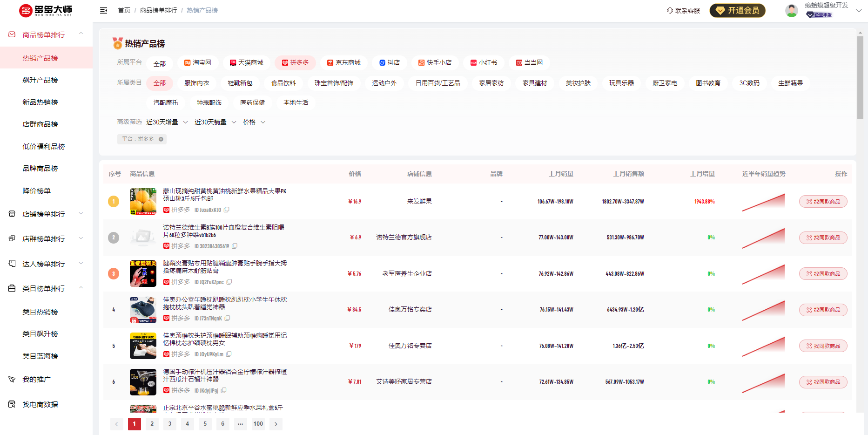Image resolution: width=868 pixels, height=435 pixels.
Task: Open pagination ellipsis more pages
Action: [x=241, y=424]
